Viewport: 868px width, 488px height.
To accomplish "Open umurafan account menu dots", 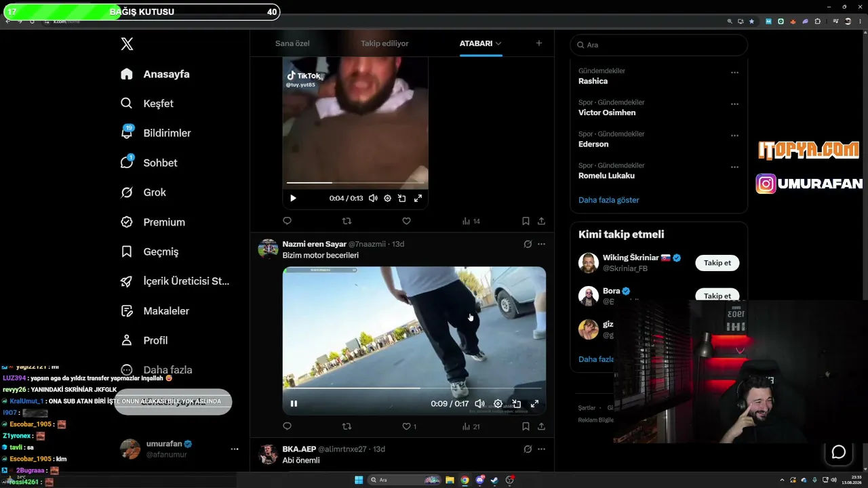I will [235, 449].
